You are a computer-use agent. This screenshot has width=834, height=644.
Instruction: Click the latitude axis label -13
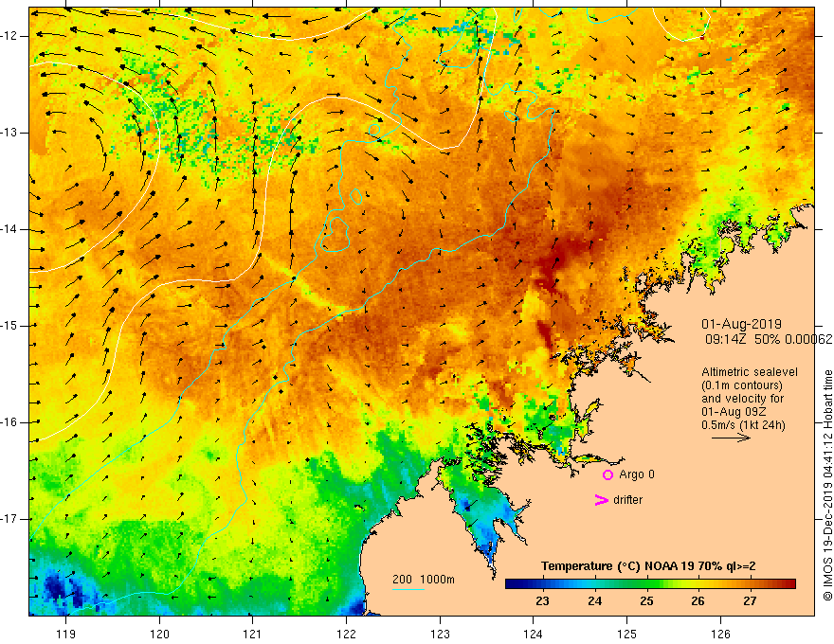pyautogui.click(x=9, y=133)
